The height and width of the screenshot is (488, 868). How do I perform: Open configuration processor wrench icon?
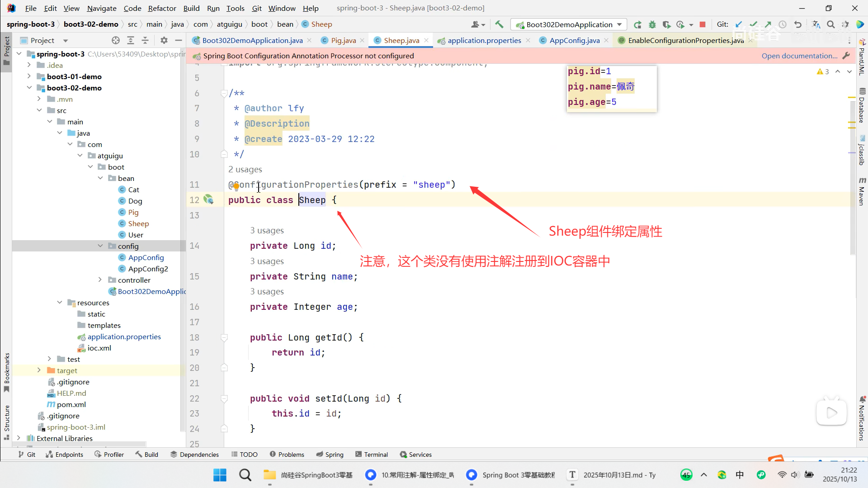click(846, 56)
